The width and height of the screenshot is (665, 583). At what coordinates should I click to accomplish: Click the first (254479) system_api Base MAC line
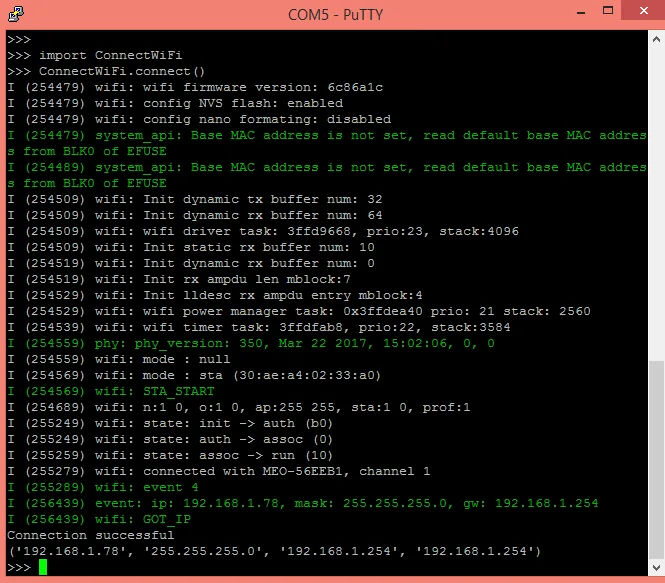coord(327,143)
